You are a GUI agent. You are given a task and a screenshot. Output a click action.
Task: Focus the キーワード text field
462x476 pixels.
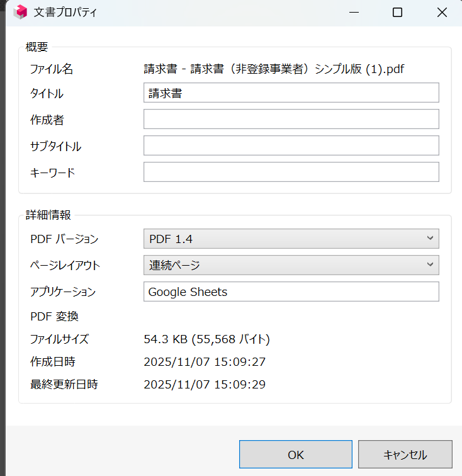pyautogui.click(x=291, y=172)
